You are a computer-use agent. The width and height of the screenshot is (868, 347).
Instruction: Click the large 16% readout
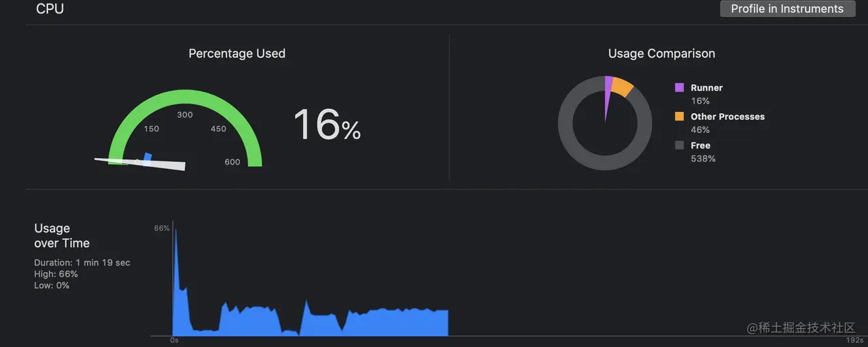click(x=327, y=125)
